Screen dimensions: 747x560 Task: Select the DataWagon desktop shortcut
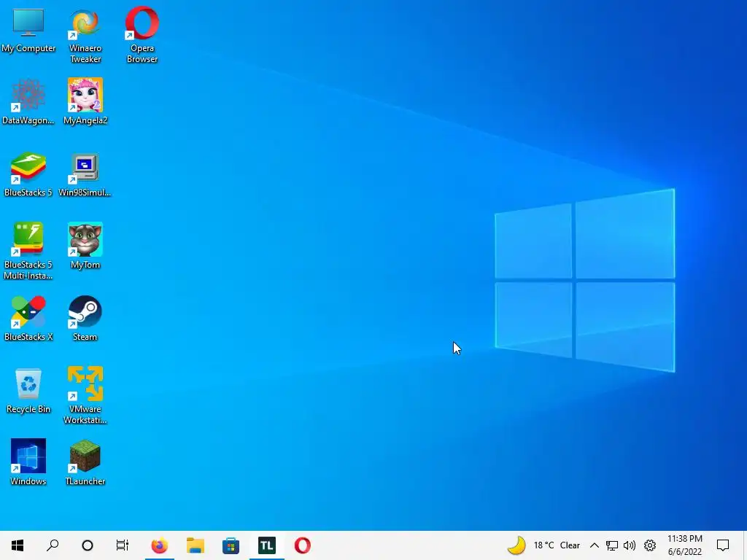point(28,102)
